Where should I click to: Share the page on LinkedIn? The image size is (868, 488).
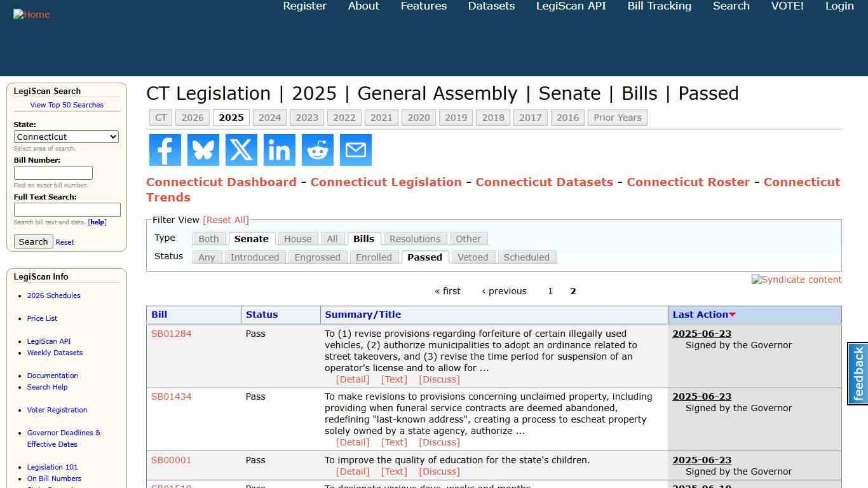coord(279,150)
